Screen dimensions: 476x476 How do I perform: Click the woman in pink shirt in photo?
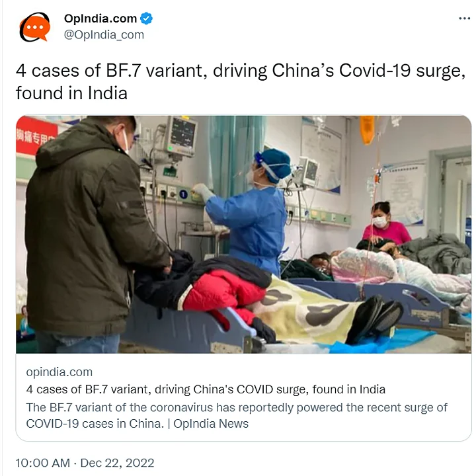385,225
